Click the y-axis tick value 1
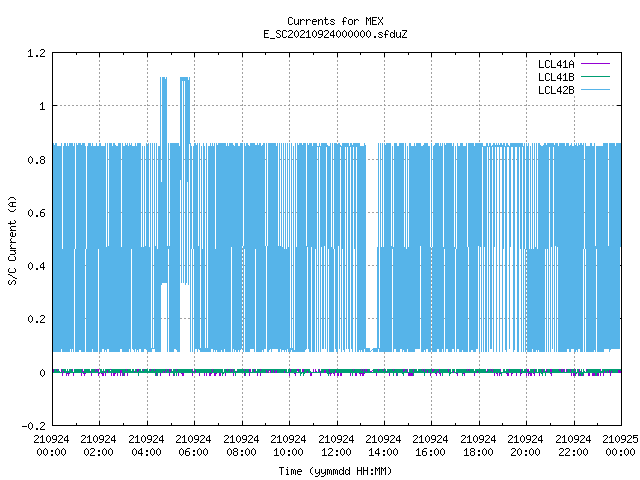640x480 pixels. [42, 106]
